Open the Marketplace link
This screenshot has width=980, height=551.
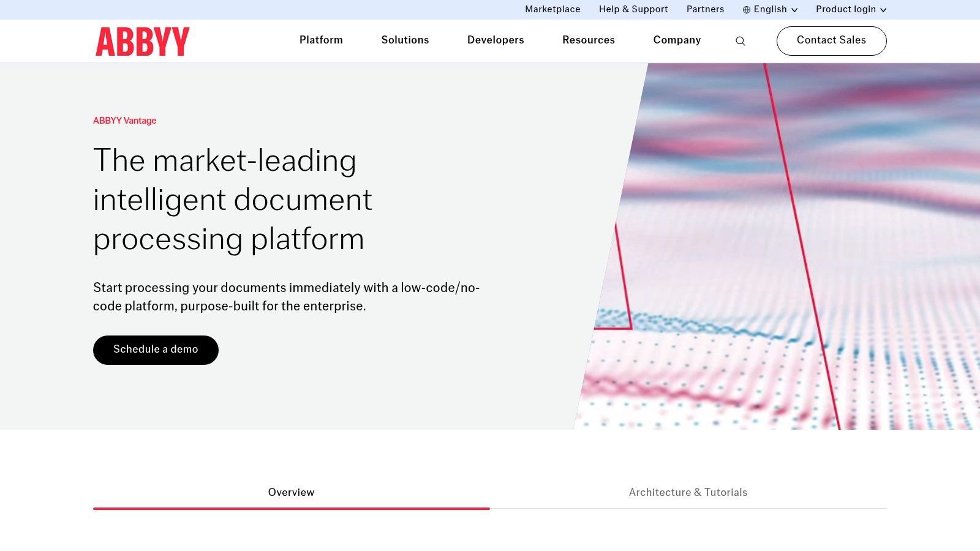click(x=552, y=9)
